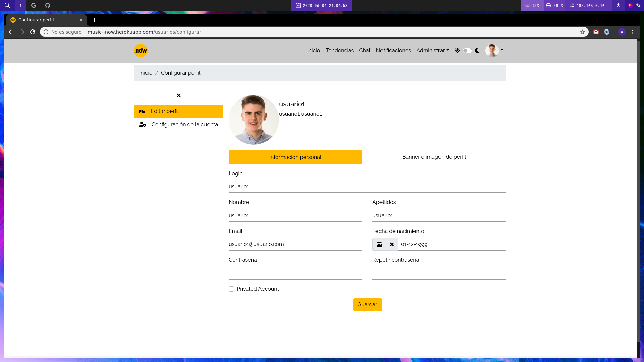Bookmark this page with the star icon
Screen dimensions: 644x362
[583, 32]
